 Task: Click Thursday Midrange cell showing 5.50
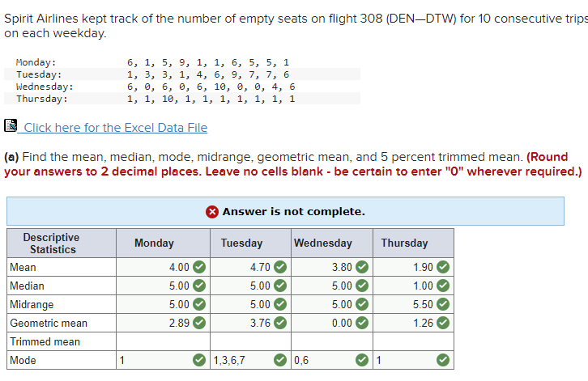pyautogui.click(x=413, y=304)
